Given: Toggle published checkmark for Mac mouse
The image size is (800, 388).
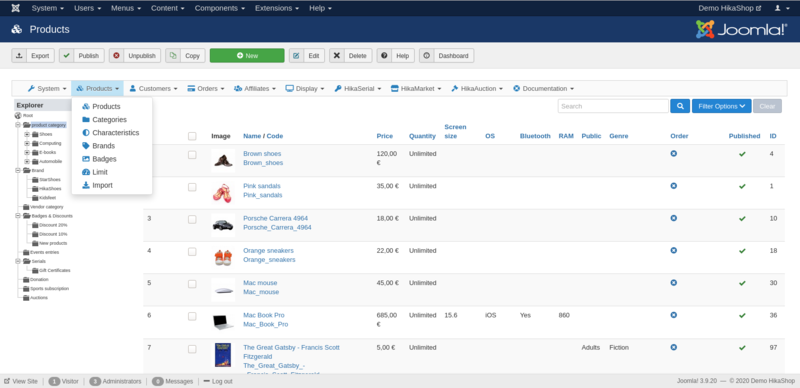Looking at the screenshot, I should [x=742, y=283].
